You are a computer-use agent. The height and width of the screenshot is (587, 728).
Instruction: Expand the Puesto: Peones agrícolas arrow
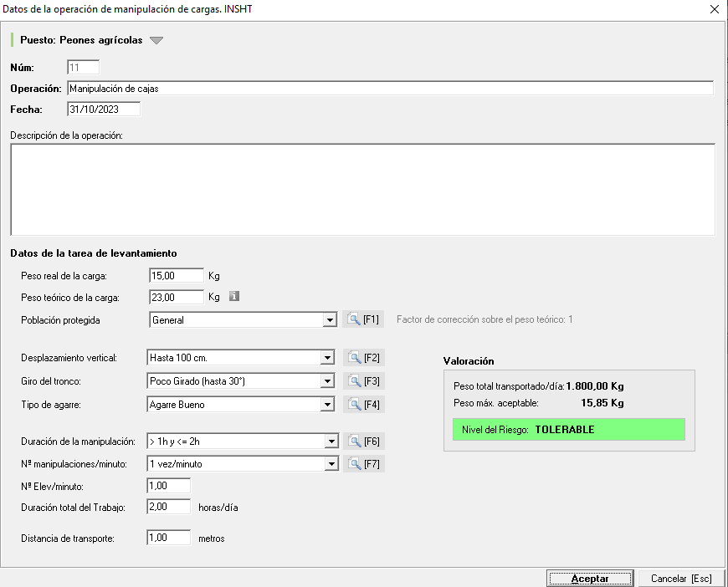[156, 40]
